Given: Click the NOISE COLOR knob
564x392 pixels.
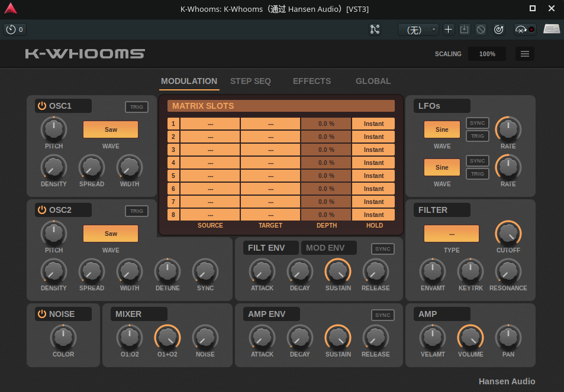Looking at the screenshot, I should (63, 338).
